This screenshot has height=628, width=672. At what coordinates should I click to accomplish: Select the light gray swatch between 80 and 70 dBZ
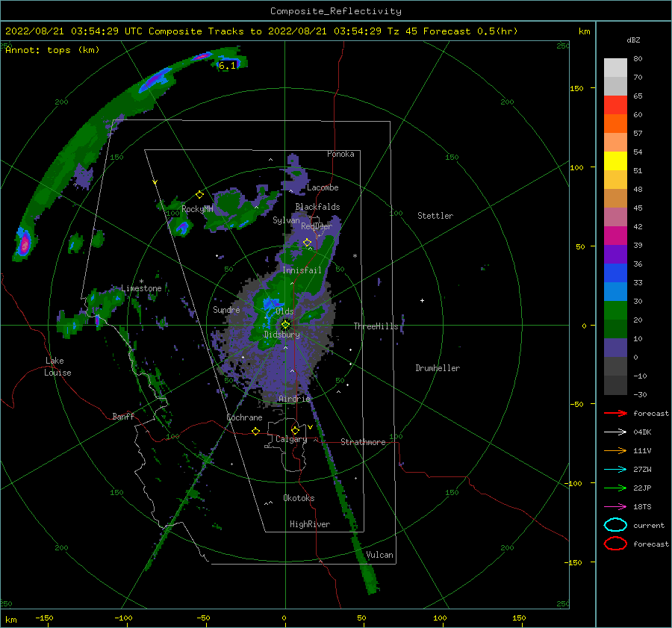[x=615, y=68]
